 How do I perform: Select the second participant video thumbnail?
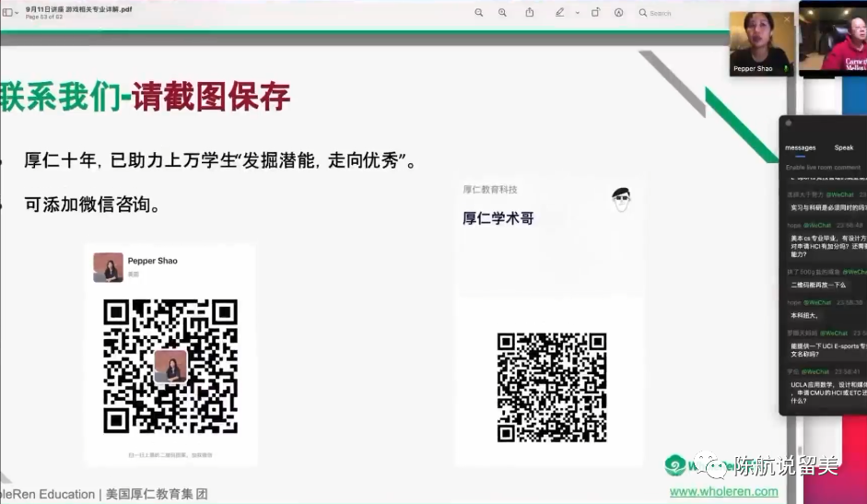tap(832, 41)
